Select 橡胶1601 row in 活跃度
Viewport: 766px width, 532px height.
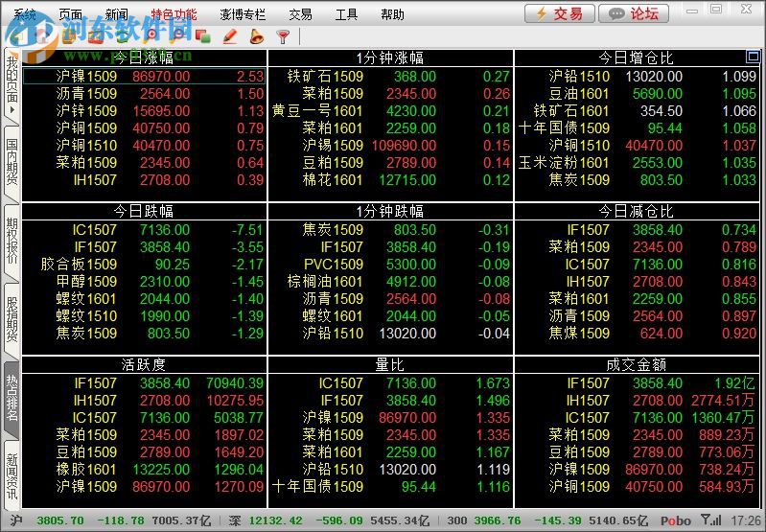tap(144, 470)
